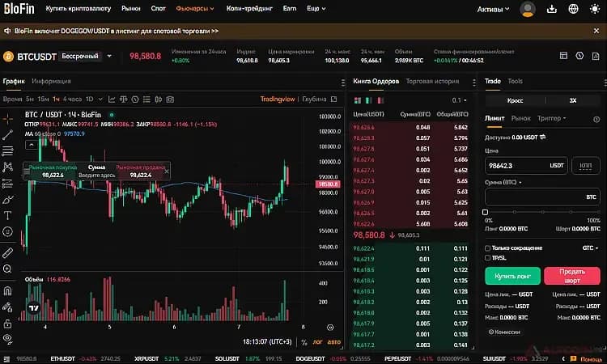The width and height of the screenshot is (607, 364).
Task: Expand chart to fullscreen icon
Action: point(334,99)
